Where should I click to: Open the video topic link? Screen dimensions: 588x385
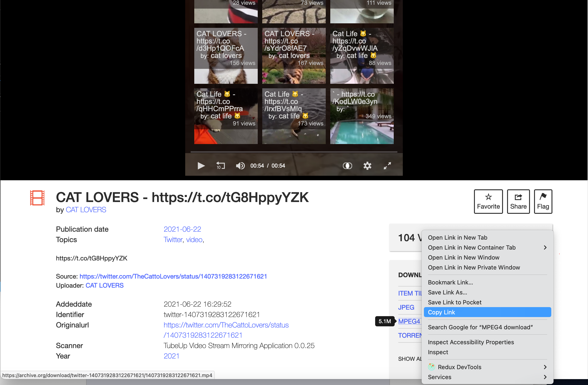(194, 239)
